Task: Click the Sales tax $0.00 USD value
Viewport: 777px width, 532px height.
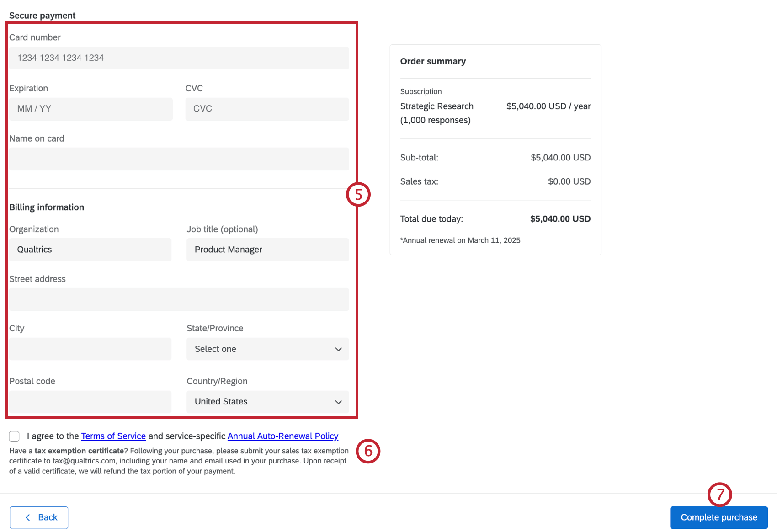Action: [569, 181]
